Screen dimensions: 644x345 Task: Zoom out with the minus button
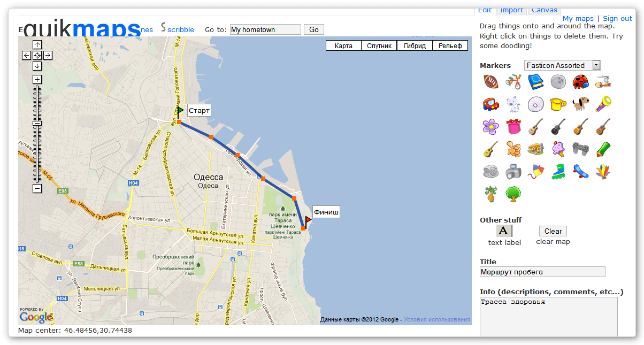[37, 188]
